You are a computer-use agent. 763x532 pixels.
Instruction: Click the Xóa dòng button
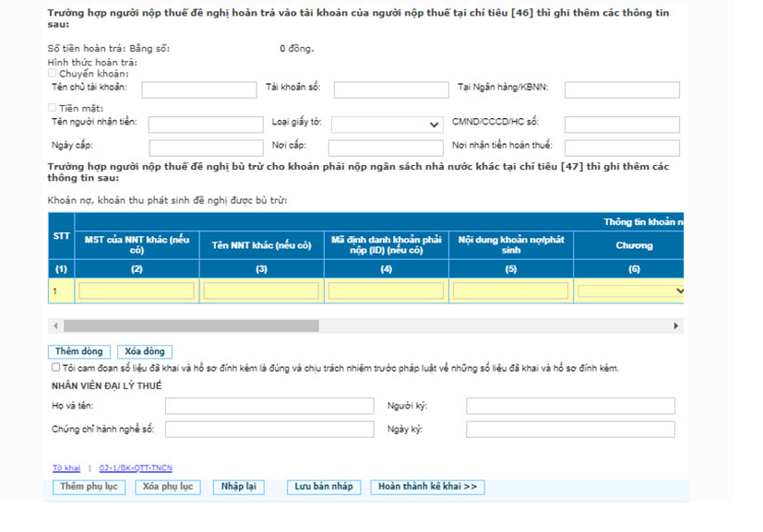click(145, 351)
